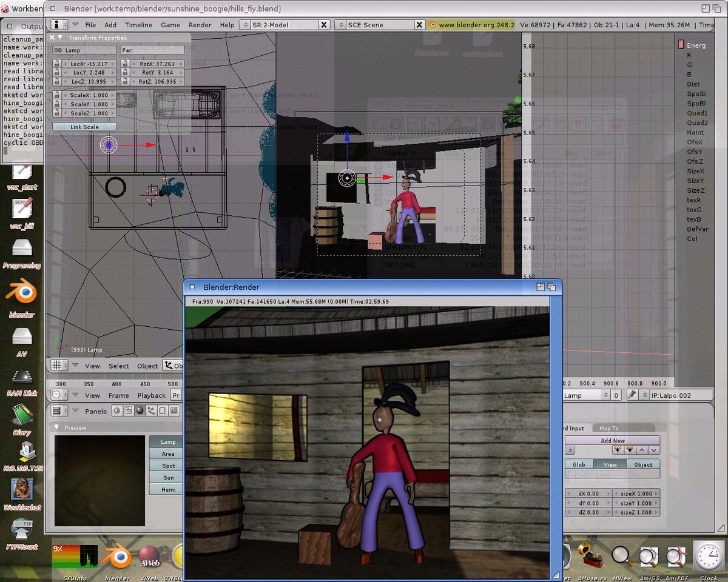Select the Shading context icon in Panels
The width and height of the screenshot is (728, 582).
139,410
